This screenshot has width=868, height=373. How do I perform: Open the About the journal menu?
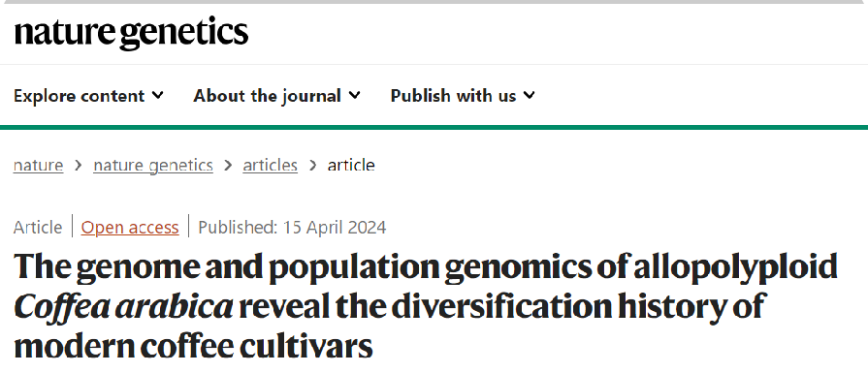coord(276,96)
